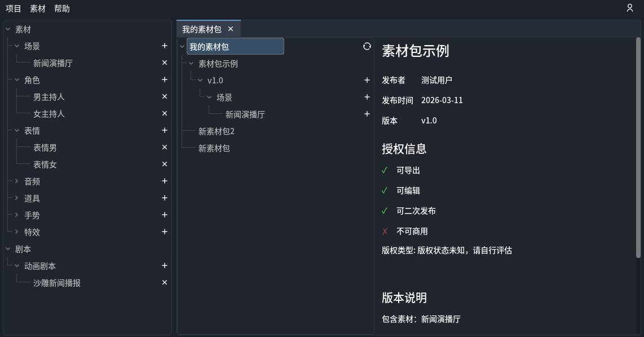Remove the 沙雕新闻播报 script
Screen dimensions: 644x337
[x=165, y=283]
